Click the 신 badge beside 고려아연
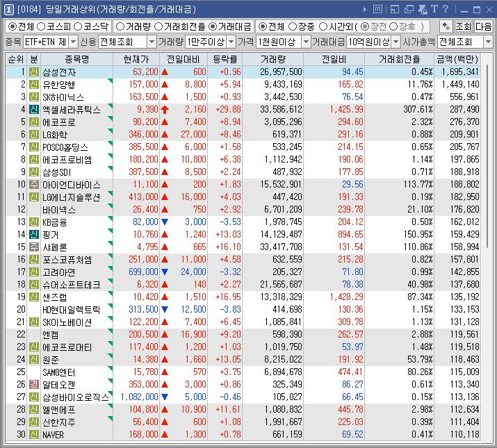Screen dimensions: 497x448 click(34, 272)
